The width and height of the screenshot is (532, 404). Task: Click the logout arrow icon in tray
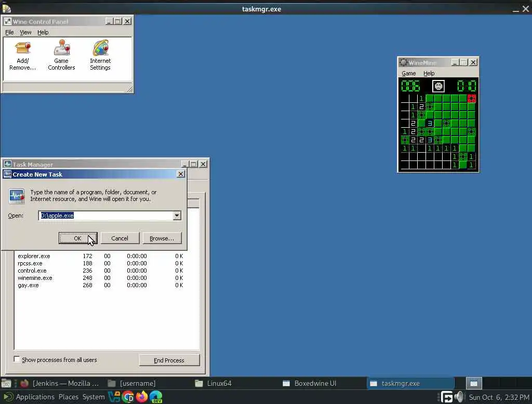pos(446,397)
